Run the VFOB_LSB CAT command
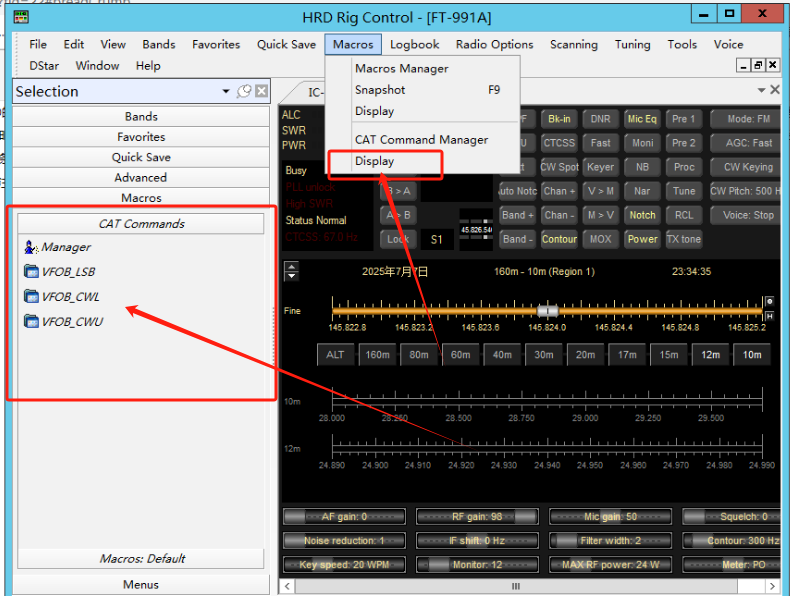This screenshot has width=790, height=596. [x=59, y=272]
